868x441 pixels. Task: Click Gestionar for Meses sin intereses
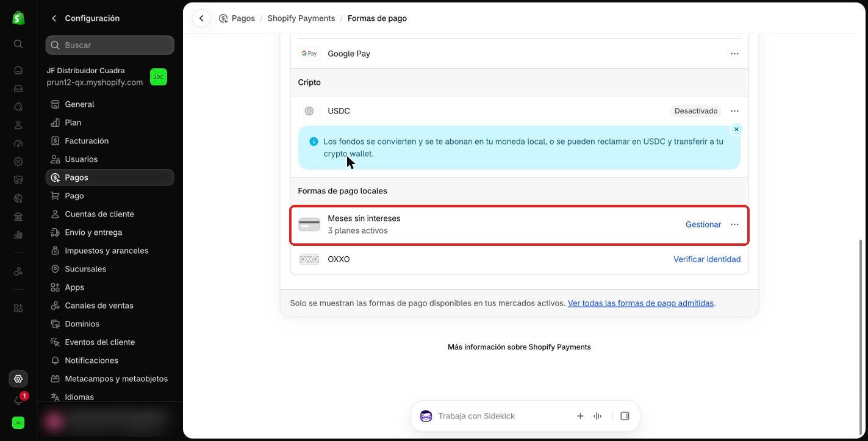pyautogui.click(x=703, y=224)
